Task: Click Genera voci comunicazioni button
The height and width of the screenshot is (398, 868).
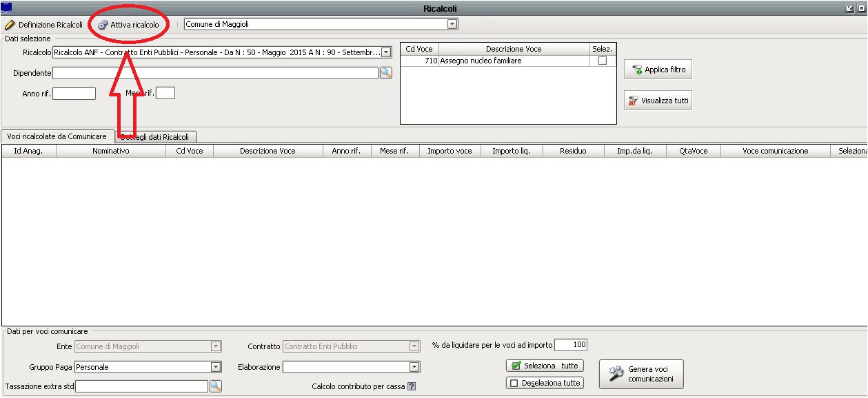Action: 641,374
